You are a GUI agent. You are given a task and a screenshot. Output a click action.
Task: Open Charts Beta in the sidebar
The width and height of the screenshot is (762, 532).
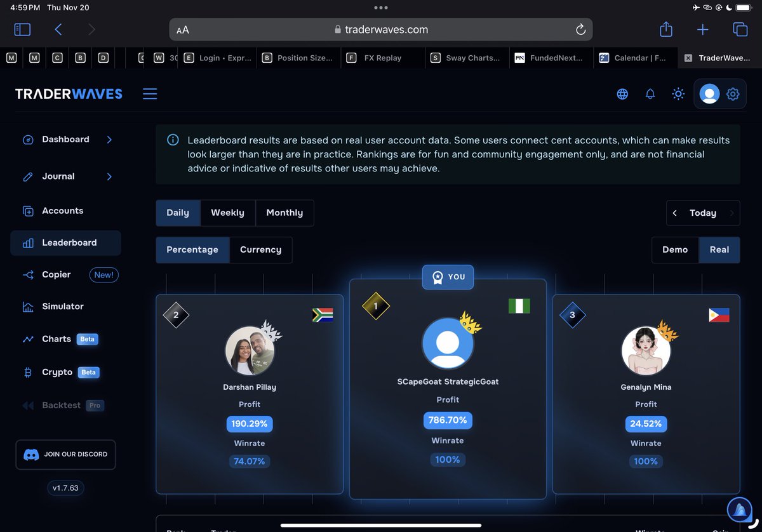[x=60, y=339]
